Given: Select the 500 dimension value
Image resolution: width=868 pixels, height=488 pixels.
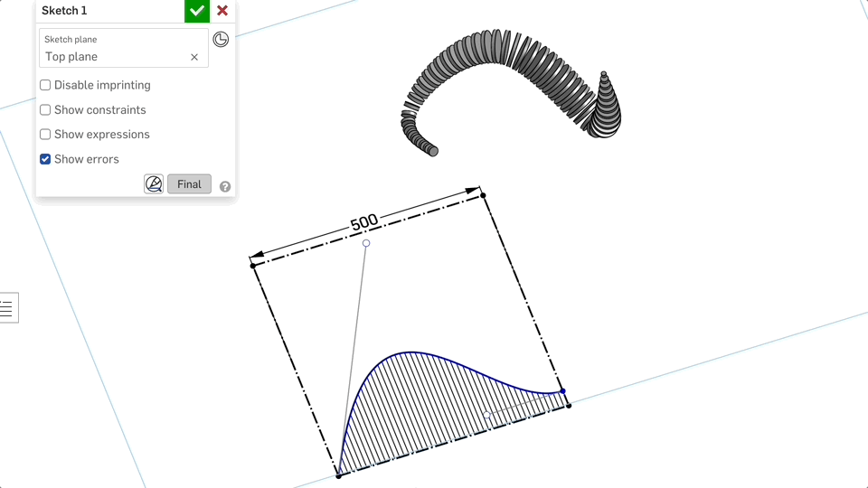Looking at the screenshot, I should [364, 222].
